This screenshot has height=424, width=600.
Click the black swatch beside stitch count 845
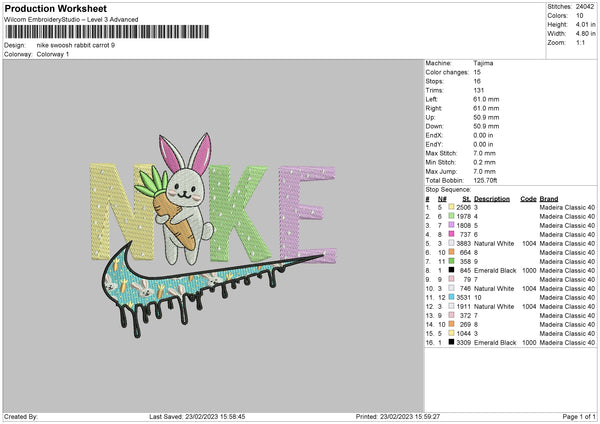tap(451, 270)
